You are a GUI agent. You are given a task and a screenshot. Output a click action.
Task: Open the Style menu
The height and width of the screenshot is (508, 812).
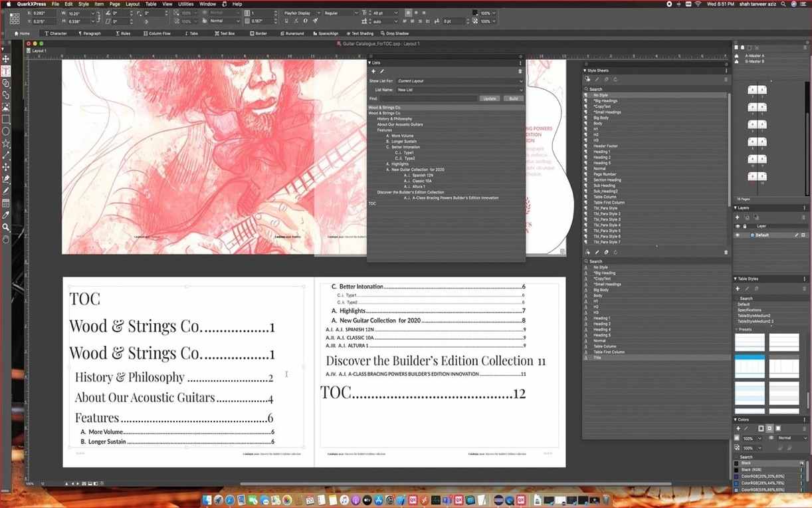83,4
